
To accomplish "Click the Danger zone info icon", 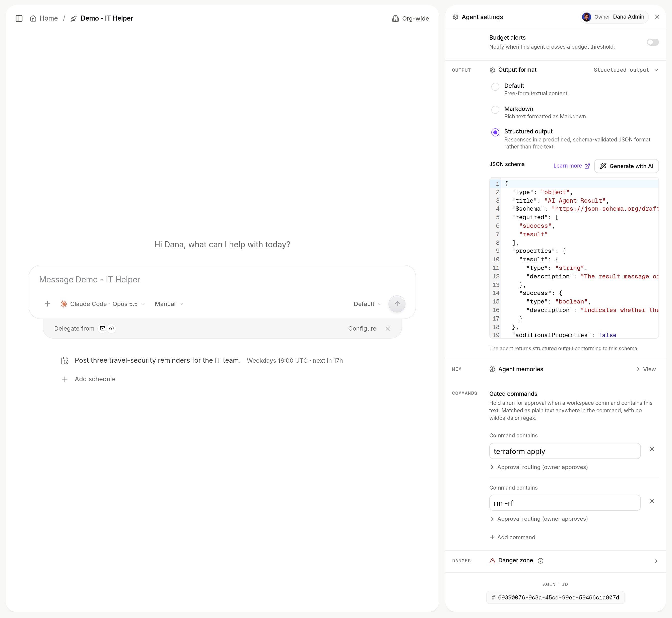I will 540,561.
